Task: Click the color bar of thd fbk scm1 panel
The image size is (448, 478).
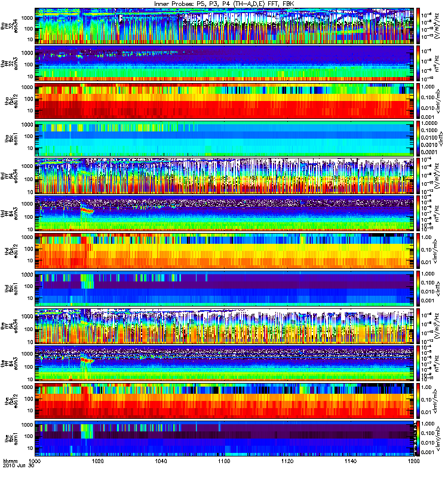Action: point(418,289)
